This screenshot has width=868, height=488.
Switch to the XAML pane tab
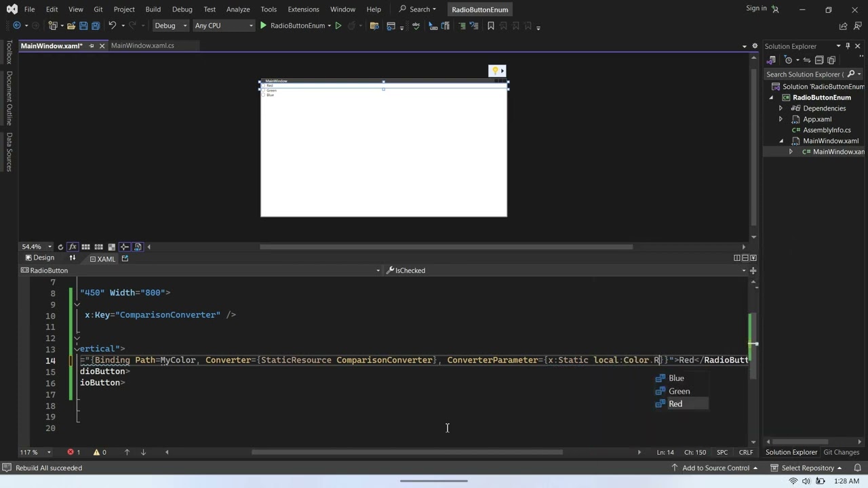102,259
